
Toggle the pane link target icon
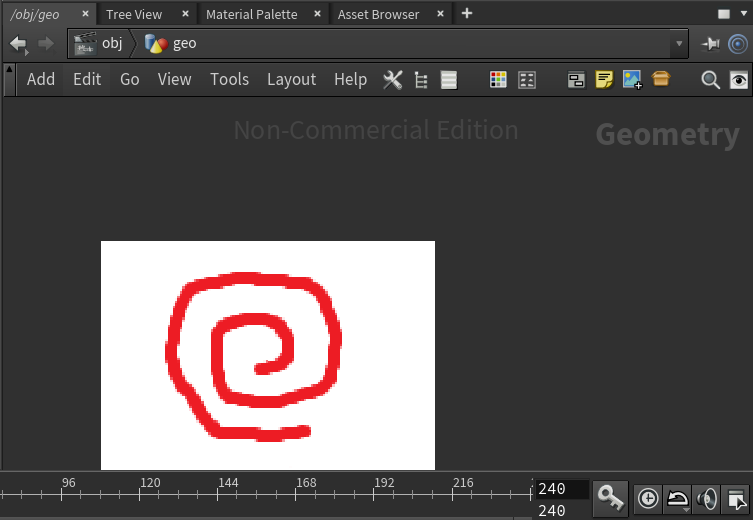pos(738,44)
